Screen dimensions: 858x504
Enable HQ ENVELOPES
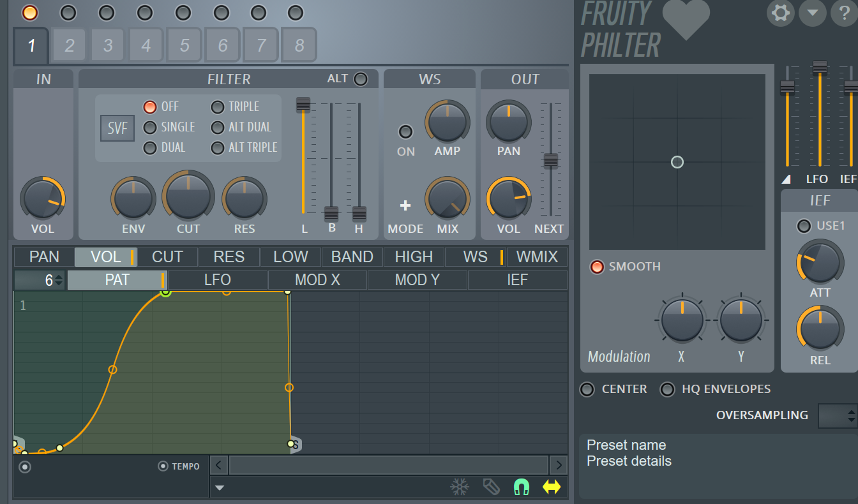[x=667, y=389]
